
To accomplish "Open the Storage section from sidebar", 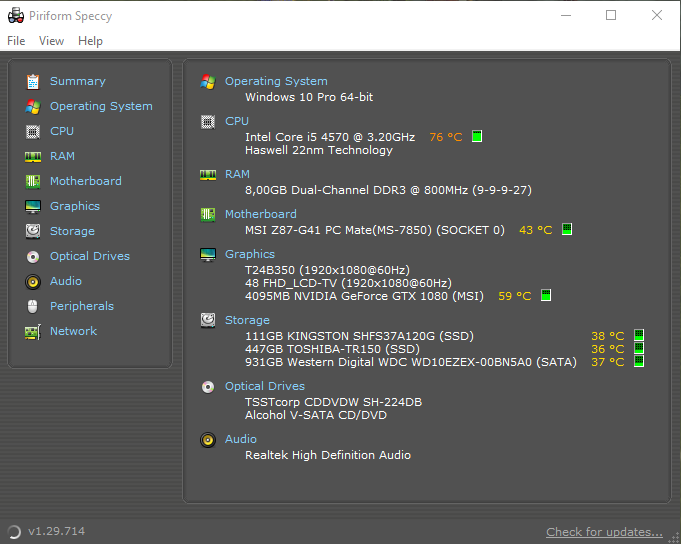I will 72,231.
